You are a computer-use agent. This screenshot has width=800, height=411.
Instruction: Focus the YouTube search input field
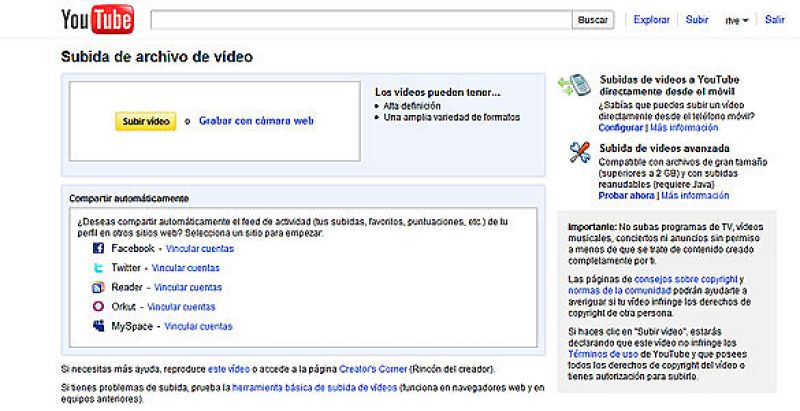tap(361, 19)
